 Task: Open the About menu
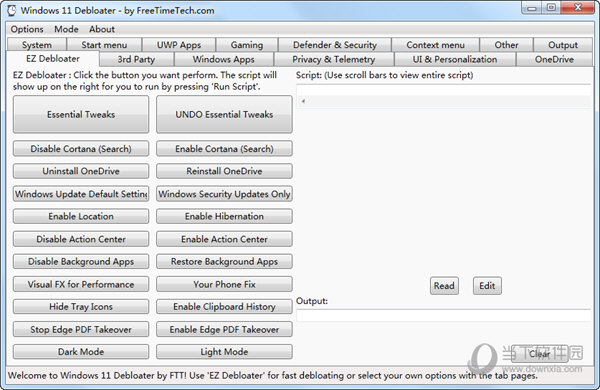pos(102,29)
